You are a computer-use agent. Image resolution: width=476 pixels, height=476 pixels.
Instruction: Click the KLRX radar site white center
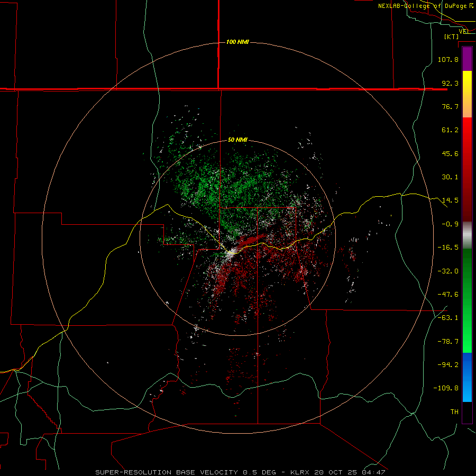232,252
